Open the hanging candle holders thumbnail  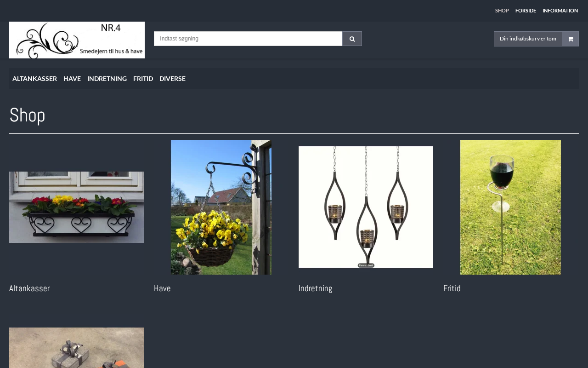[366, 207]
